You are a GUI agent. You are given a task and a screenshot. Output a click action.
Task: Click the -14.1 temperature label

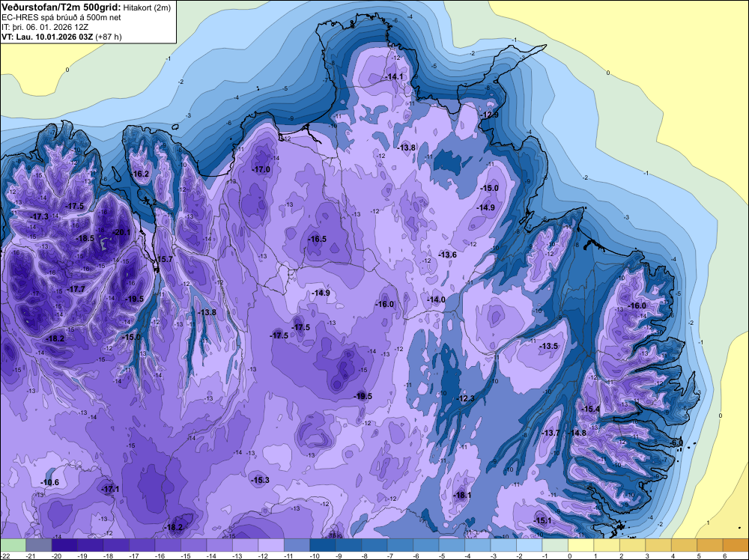coord(395,77)
